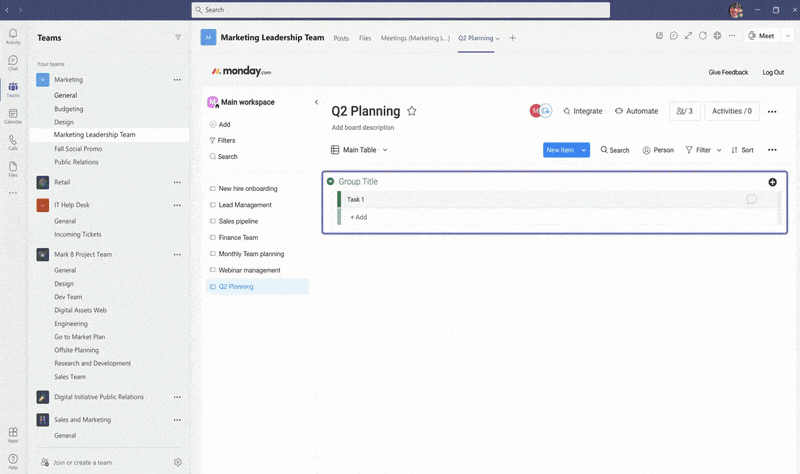
Task: Select the green color bar beside Task 1
Action: 339,199
